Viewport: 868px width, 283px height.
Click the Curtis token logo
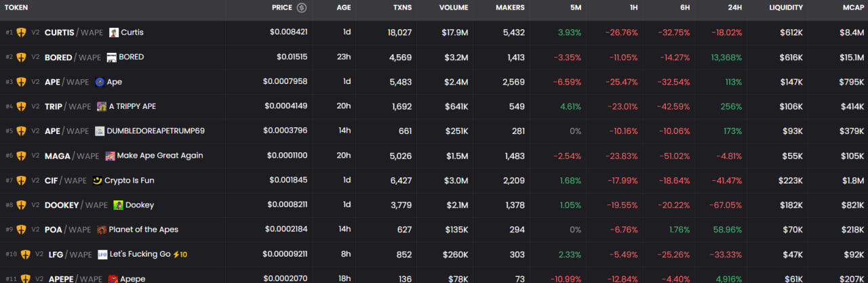[114, 32]
